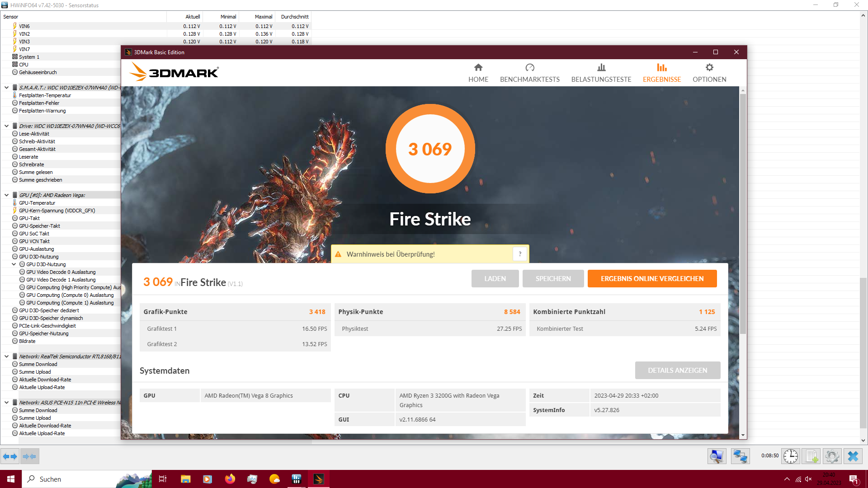Collapse the GPU AMD Radeon Vega group
The image size is (868, 488).
[x=6, y=195]
